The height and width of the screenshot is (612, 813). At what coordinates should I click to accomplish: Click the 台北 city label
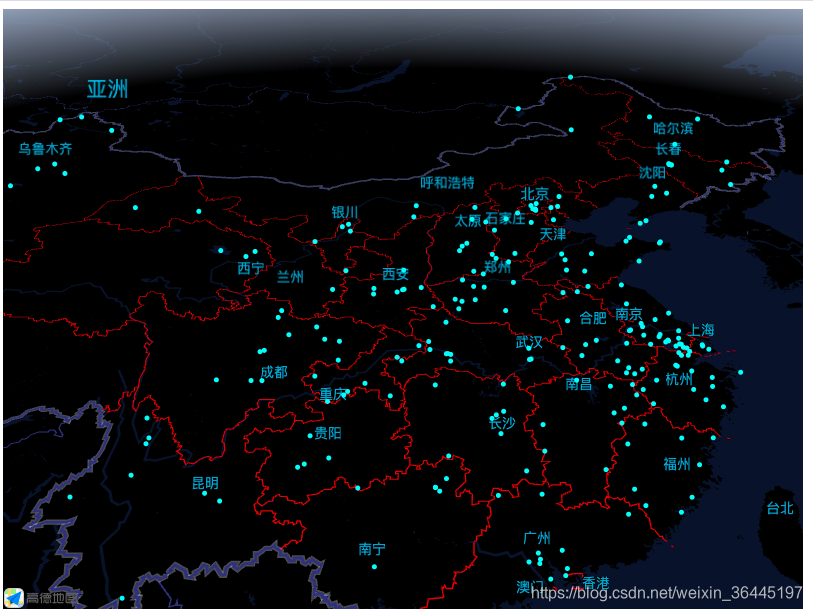pos(780,508)
